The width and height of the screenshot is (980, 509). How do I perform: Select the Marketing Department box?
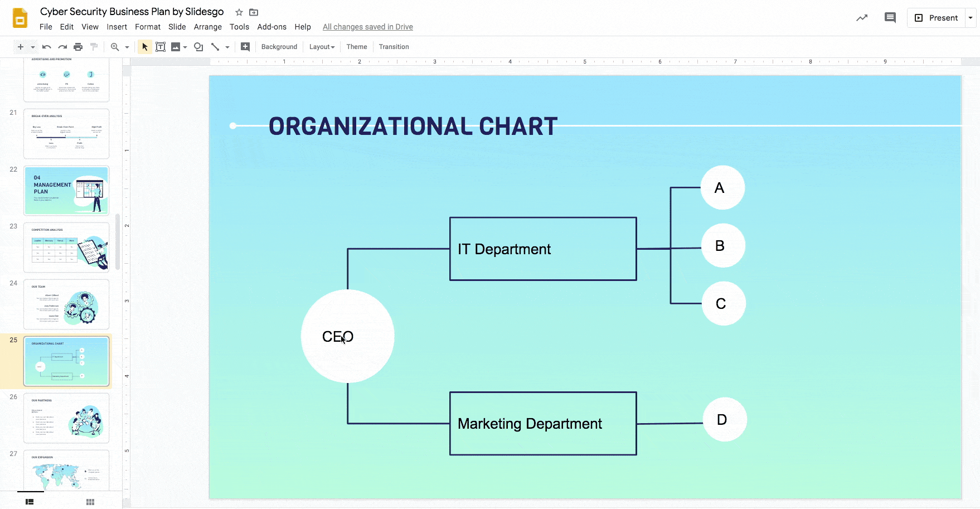click(x=543, y=424)
